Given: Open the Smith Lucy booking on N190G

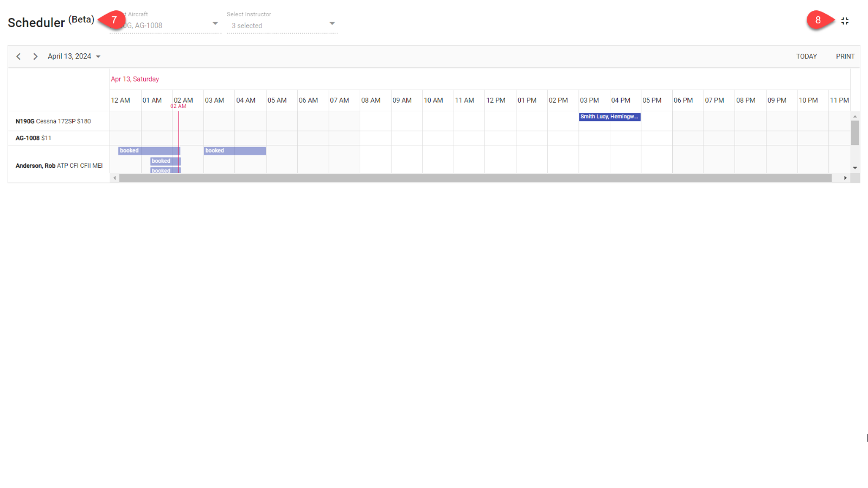Looking at the screenshot, I should pyautogui.click(x=609, y=117).
